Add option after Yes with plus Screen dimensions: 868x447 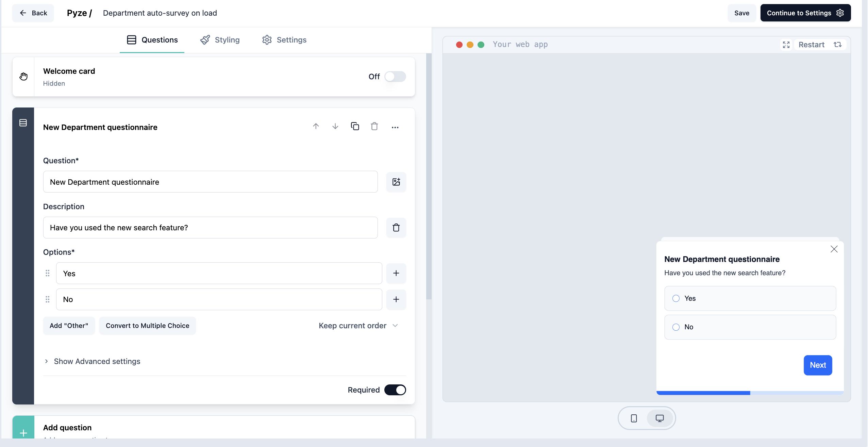coord(396,273)
